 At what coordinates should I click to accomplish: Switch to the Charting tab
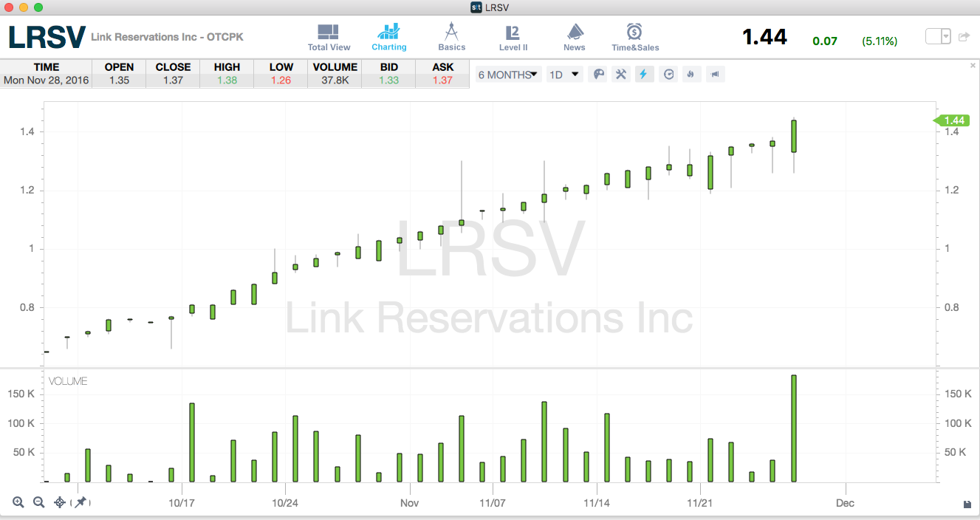click(x=389, y=37)
